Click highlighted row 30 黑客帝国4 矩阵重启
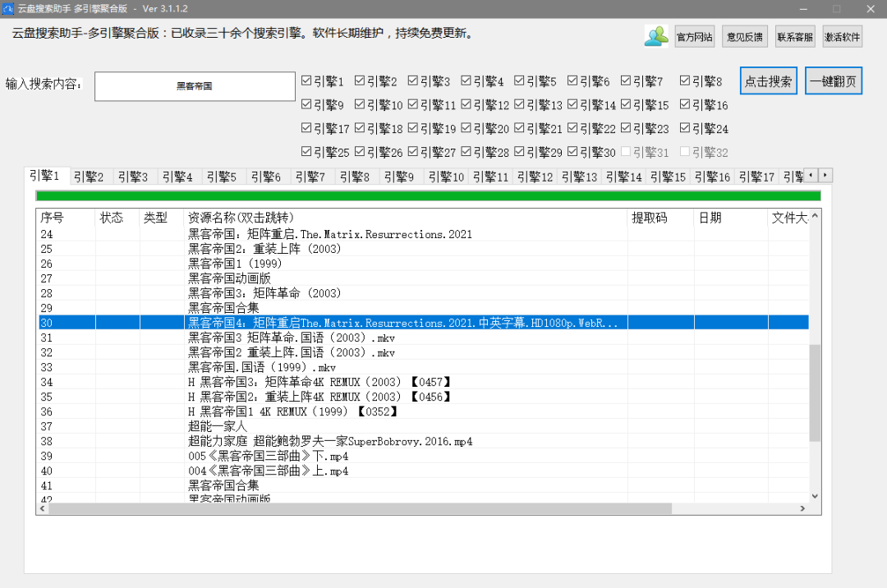The height and width of the screenshot is (588, 887). tap(423, 323)
